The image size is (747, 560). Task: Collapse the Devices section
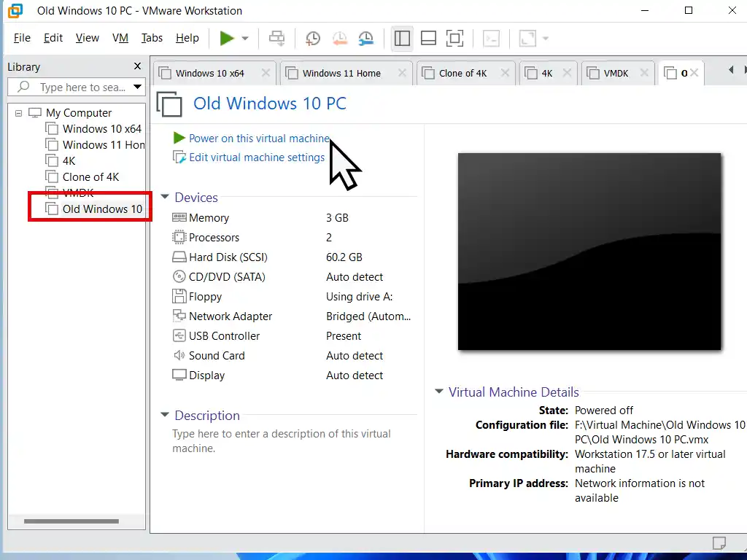tap(165, 197)
